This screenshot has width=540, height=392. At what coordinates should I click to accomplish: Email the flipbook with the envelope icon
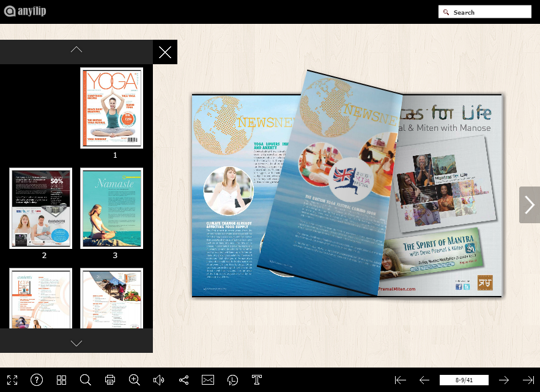[208, 380]
